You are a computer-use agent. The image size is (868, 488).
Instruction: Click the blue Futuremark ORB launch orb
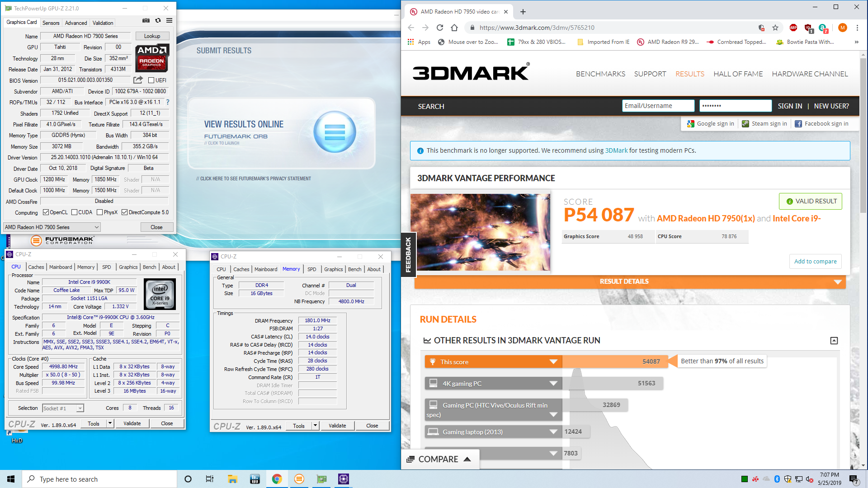[x=335, y=132]
